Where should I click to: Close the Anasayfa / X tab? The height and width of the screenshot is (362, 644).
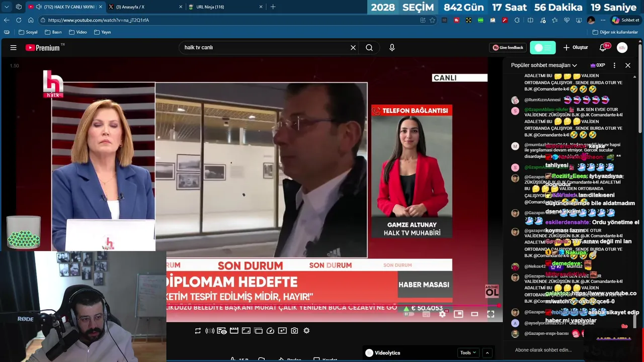(x=181, y=7)
